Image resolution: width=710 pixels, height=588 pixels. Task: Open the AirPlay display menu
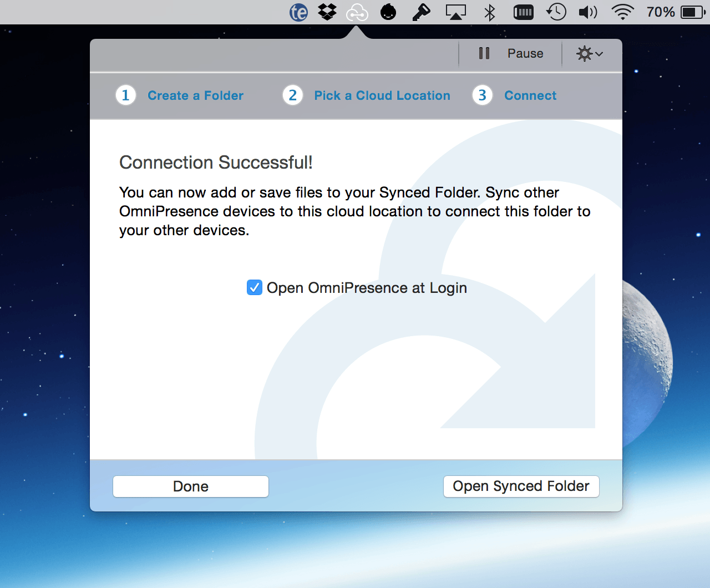456,12
